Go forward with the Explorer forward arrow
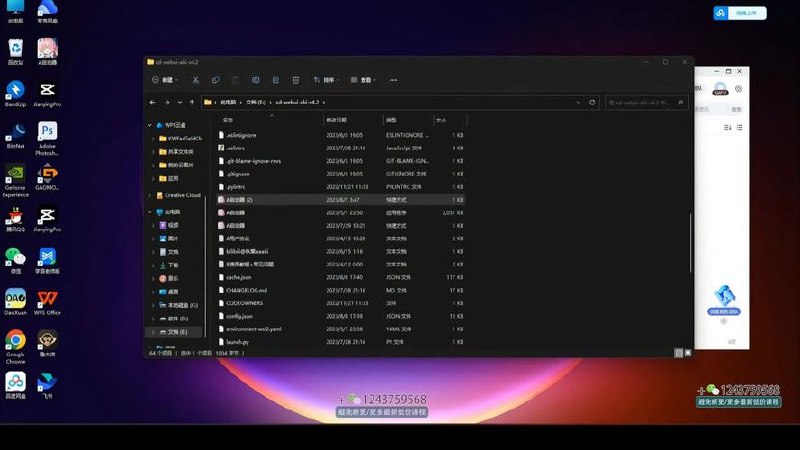800x450 pixels. point(167,103)
